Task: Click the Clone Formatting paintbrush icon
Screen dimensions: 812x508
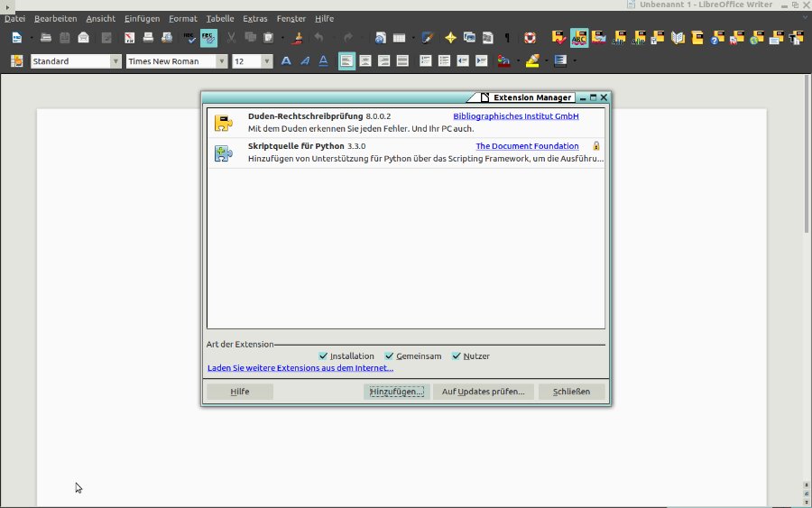Action: (299, 38)
